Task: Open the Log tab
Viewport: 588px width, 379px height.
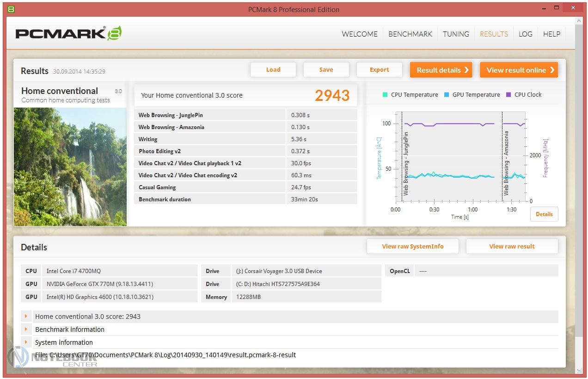Action: click(x=525, y=34)
